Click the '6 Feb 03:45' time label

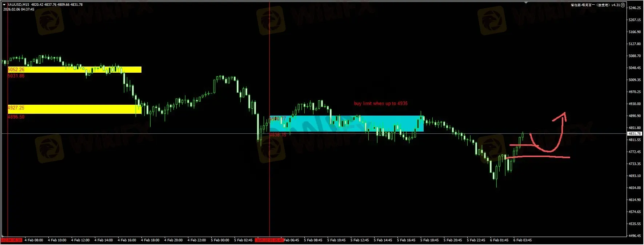point(523,240)
